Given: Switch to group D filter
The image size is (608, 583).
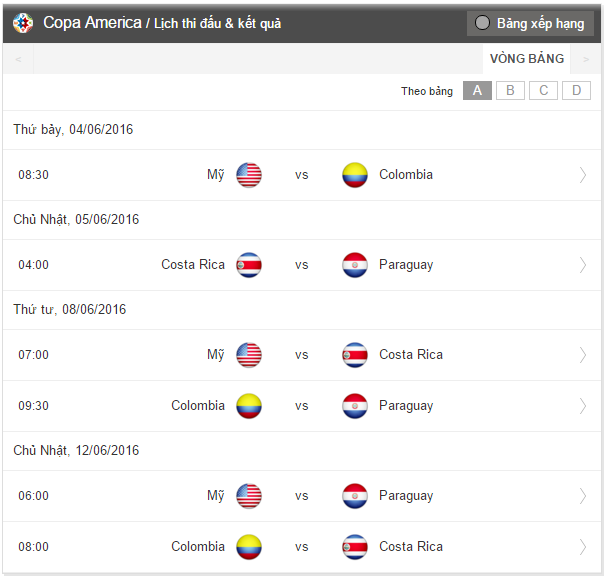Looking at the screenshot, I should click(576, 91).
